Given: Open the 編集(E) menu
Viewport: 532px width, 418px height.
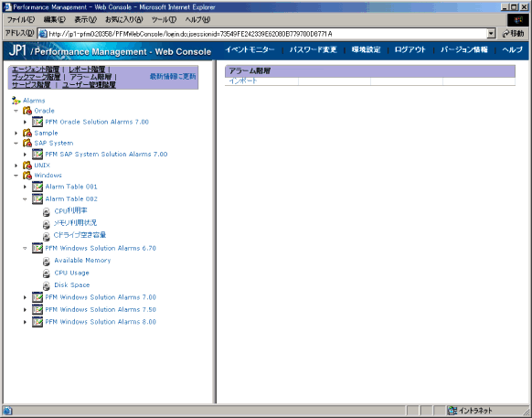Looking at the screenshot, I should click(55, 20).
